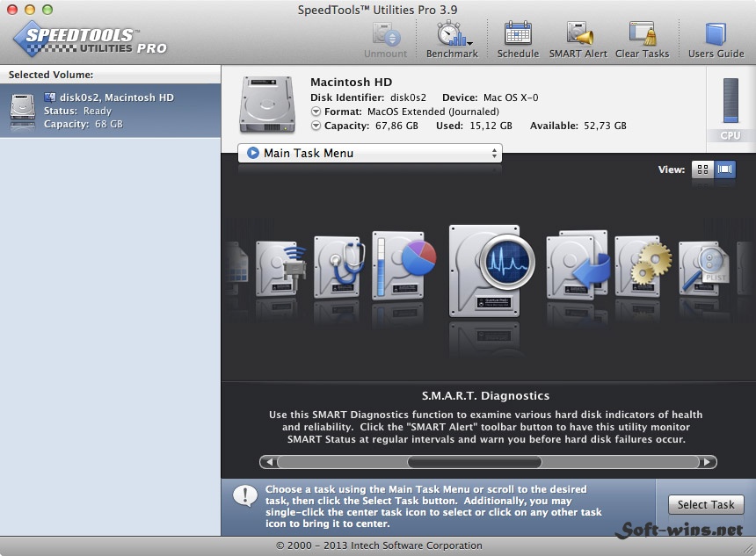
Task: Open the Schedule calendar tool
Action: point(518,40)
